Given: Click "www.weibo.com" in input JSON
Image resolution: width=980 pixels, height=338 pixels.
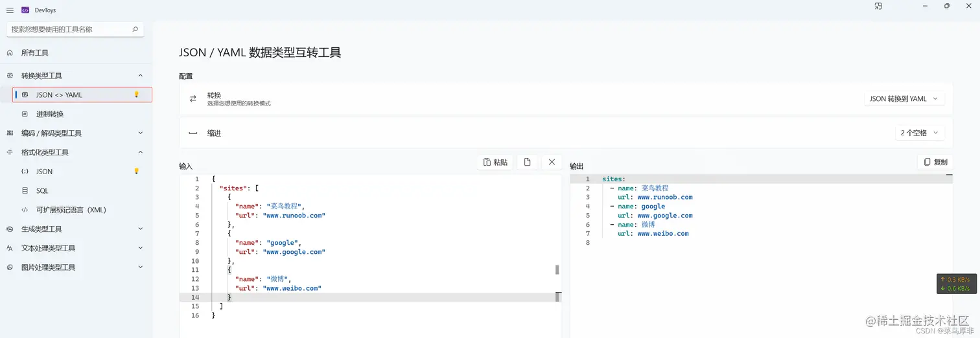Looking at the screenshot, I should (x=292, y=288).
